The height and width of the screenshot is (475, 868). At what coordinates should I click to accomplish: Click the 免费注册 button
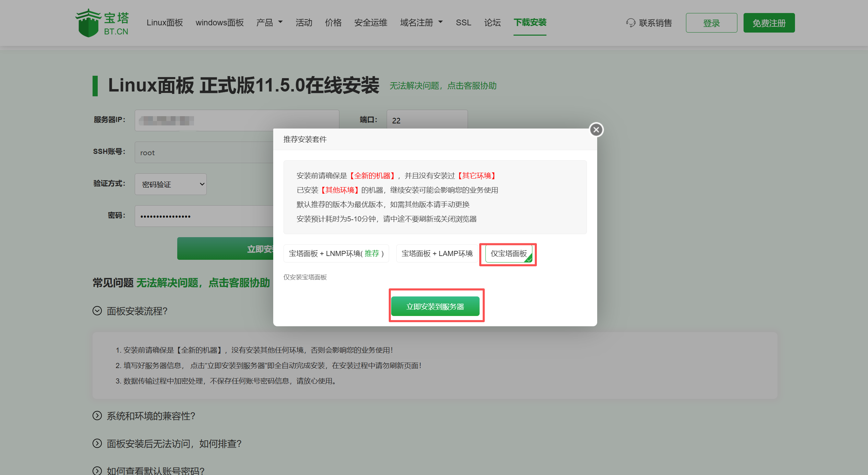[x=769, y=23]
